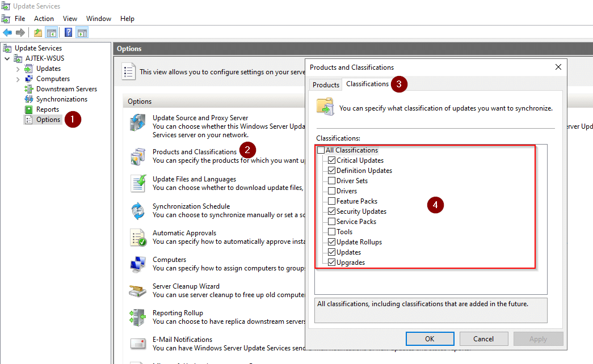Click the AJTEK-WSUS server icon
Screen dimensions: 593x364
point(18,58)
